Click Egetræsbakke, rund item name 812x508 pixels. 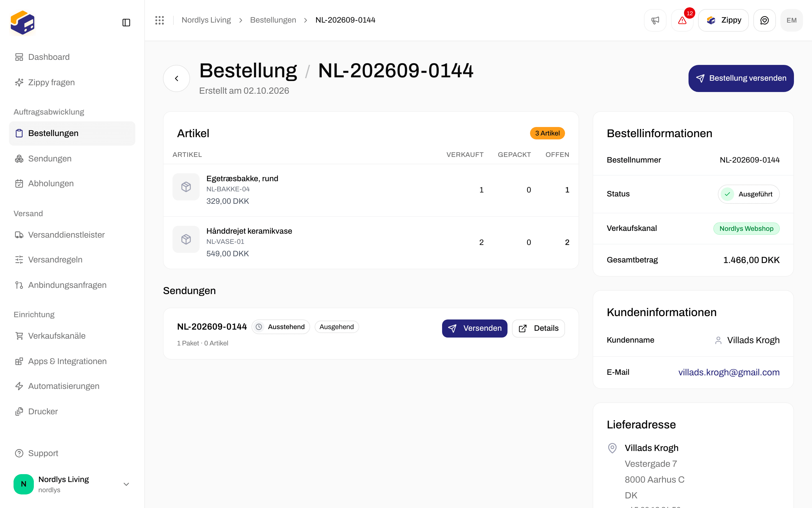(x=242, y=178)
